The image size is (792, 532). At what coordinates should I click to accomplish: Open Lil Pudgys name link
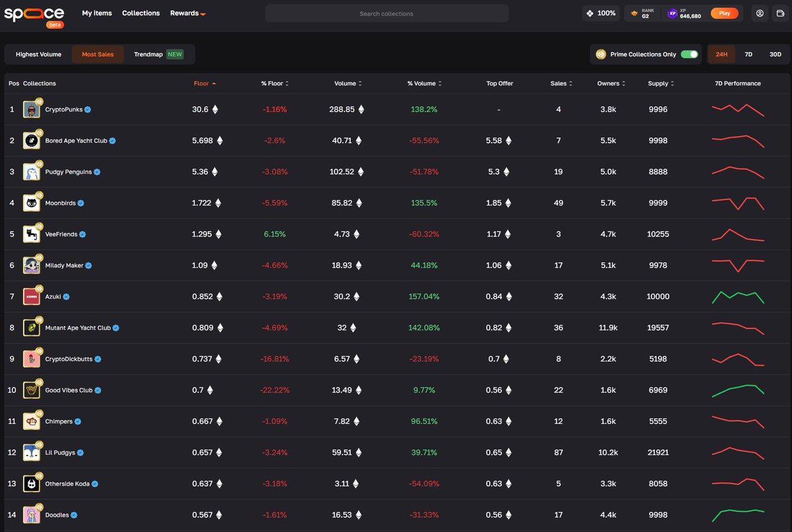pos(60,453)
